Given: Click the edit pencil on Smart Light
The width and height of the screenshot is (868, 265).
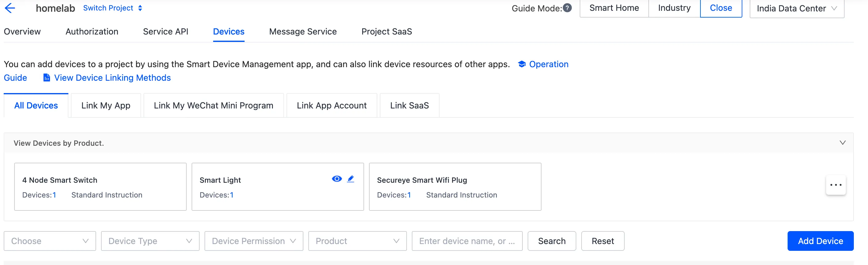Looking at the screenshot, I should [351, 179].
